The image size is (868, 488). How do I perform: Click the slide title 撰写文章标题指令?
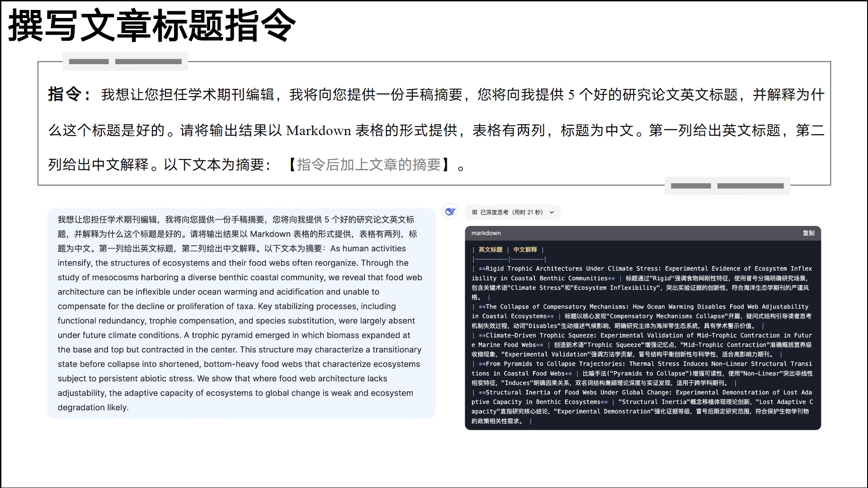pyautogui.click(x=152, y=26)
